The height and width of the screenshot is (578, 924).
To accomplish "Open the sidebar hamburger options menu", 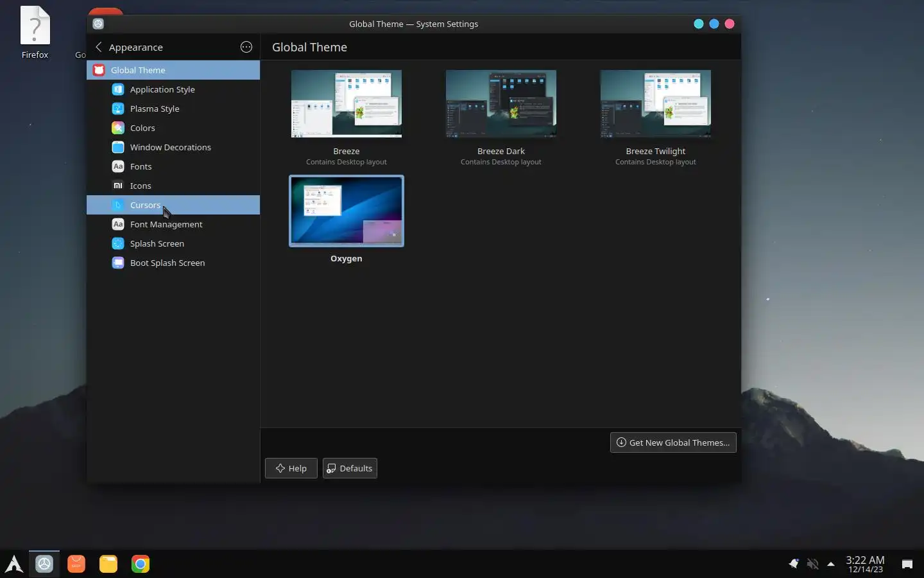I will (246, 47).
